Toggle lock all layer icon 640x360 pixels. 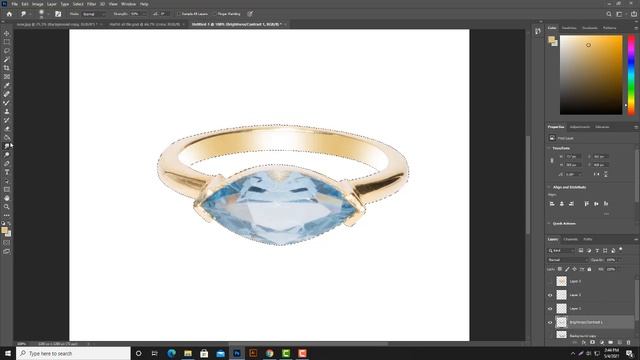(x=589, y=269)
